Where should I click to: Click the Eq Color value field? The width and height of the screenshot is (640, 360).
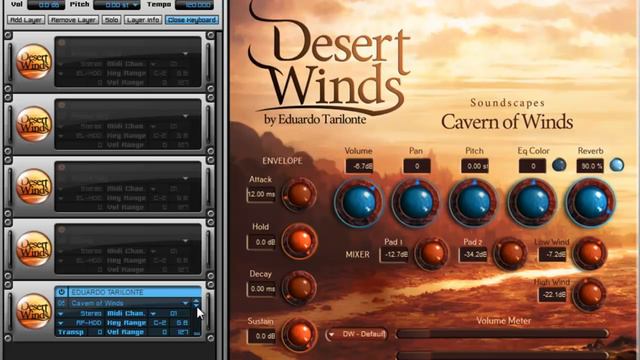(x=532, y=166)
